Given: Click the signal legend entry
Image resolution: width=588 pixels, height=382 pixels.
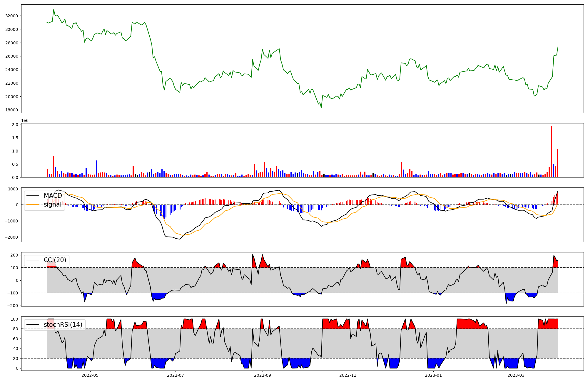Looking at the screenshot, I should point(53,205).
